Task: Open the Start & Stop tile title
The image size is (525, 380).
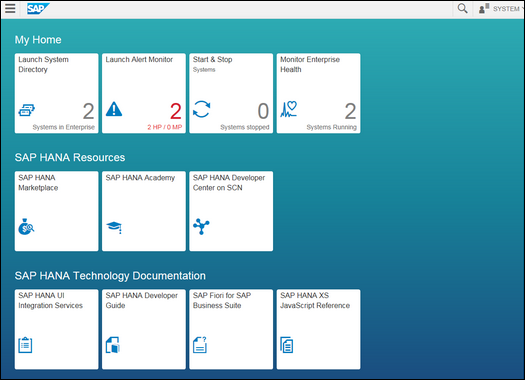Action: point(213,60)
